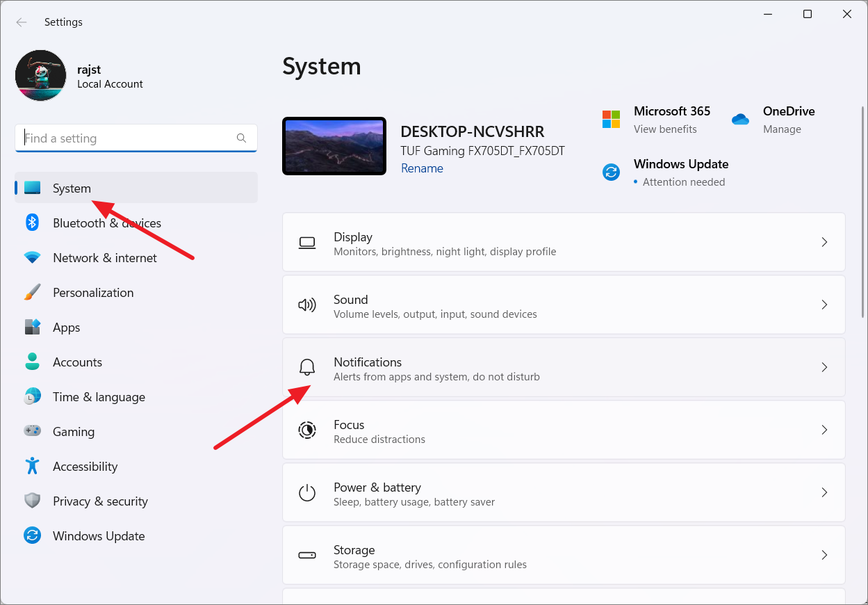868x605 pixels.
Task: Select Accounts in the sidebar
Action: pyautogui.click(x=136, y=362)
